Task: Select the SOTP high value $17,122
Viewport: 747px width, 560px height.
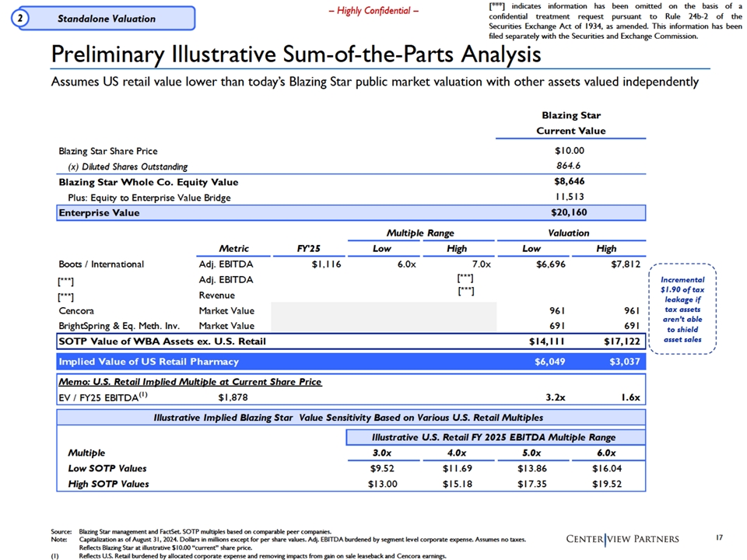Action: (x=622, y=341)
